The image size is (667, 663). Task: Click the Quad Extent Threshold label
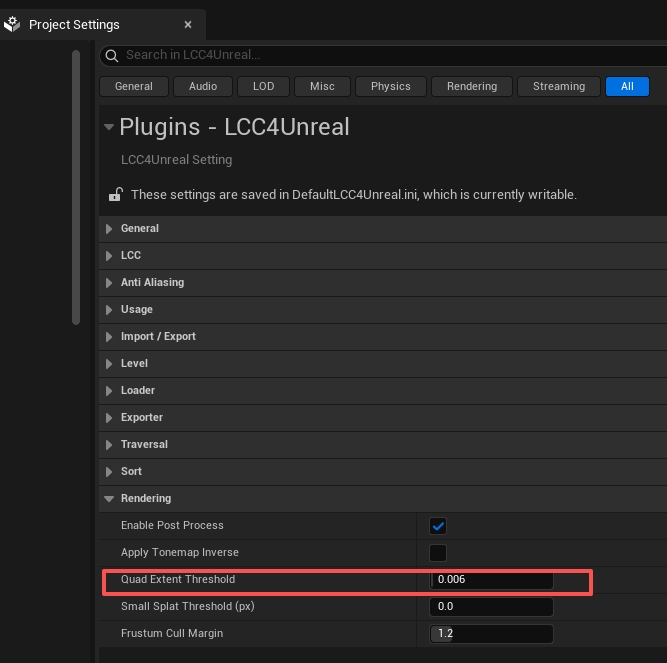coord(178,579)
